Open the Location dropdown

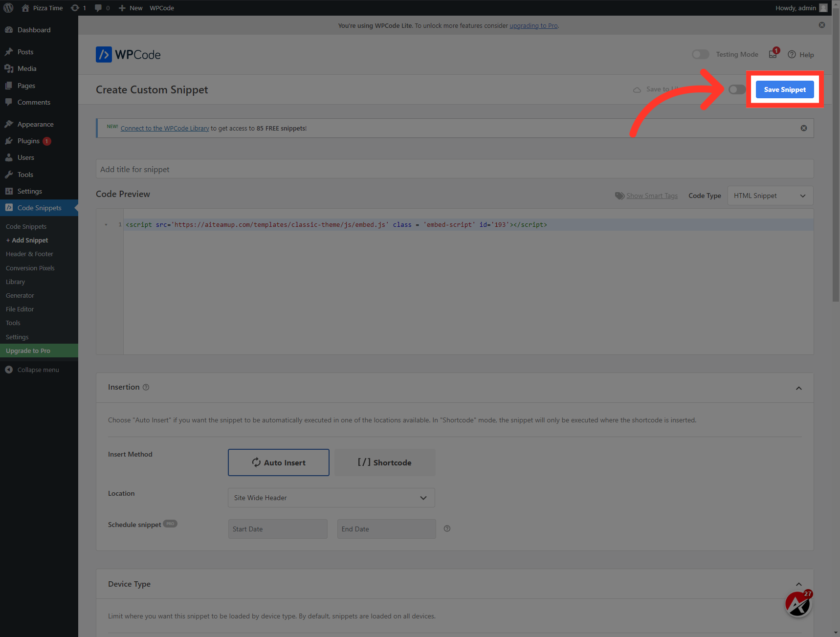331,498
